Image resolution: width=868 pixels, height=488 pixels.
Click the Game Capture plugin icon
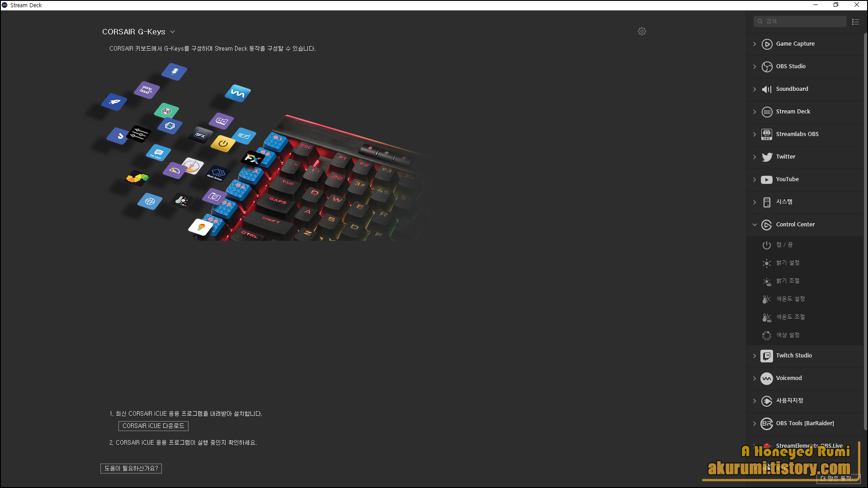click(x=767, y=44)
